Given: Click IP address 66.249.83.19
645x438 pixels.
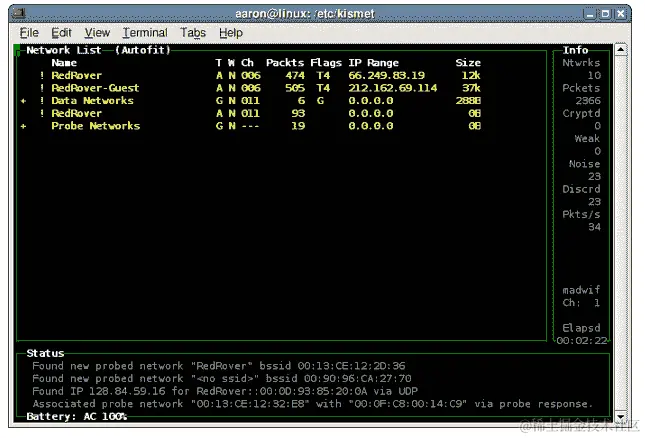Looking at the screenshot, I should pyautogui.click(x=387, y=76).
